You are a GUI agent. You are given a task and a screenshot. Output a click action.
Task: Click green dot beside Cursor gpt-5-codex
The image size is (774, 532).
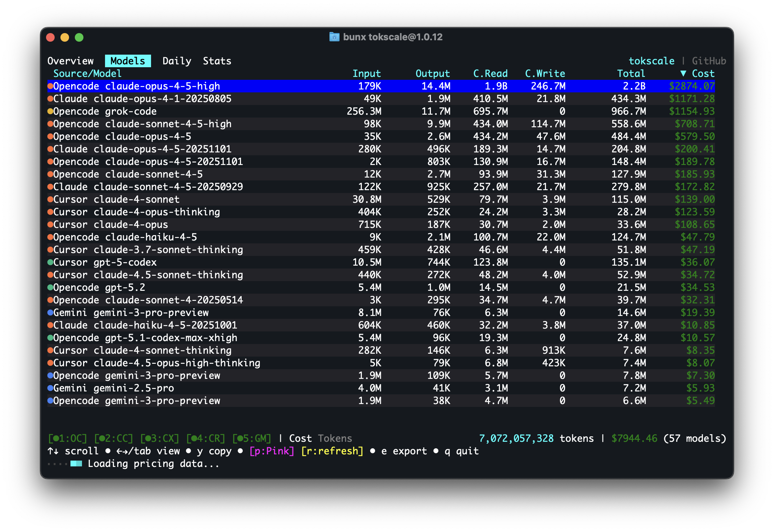(50, 262)
